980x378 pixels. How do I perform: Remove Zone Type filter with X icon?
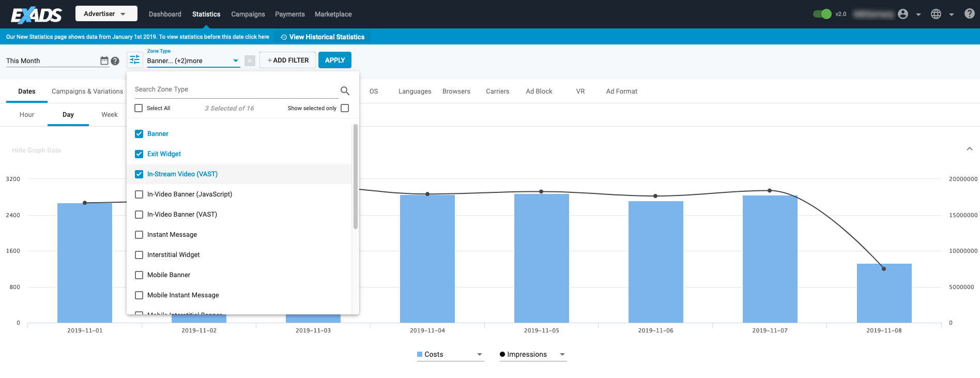250,61
